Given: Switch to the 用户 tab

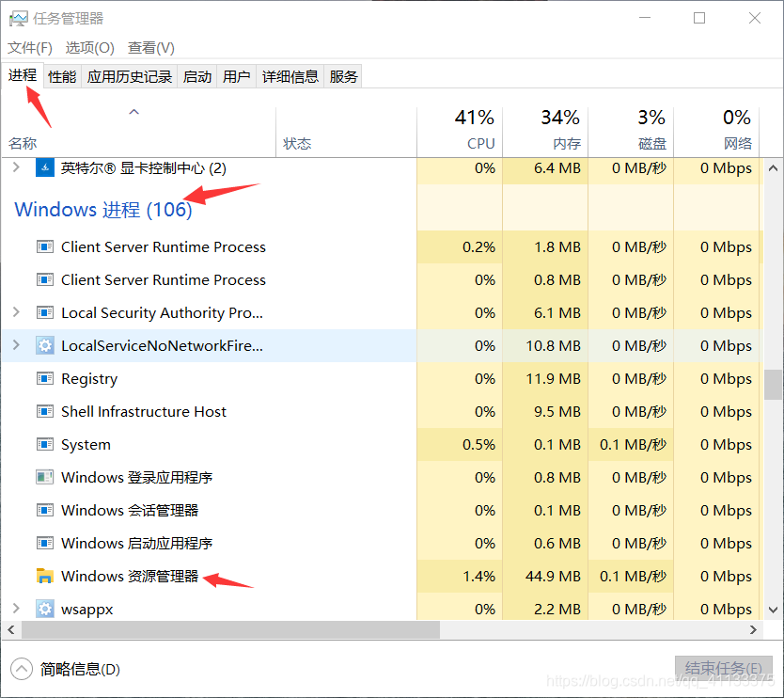Looking at the screenshot, I should [237, 76].
